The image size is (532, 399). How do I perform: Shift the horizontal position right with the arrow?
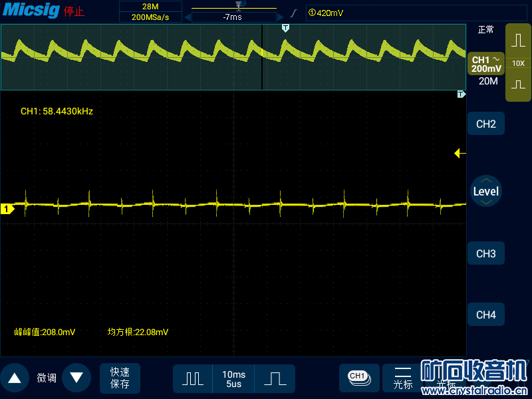pyautogui.click(x=280, y=17)
